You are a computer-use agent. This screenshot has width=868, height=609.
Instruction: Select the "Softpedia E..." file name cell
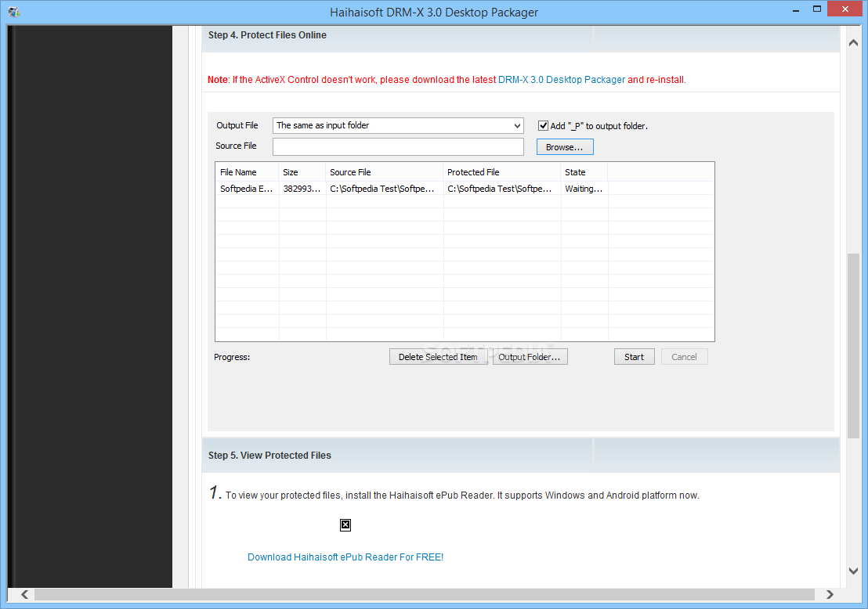(x=247, y=189)
